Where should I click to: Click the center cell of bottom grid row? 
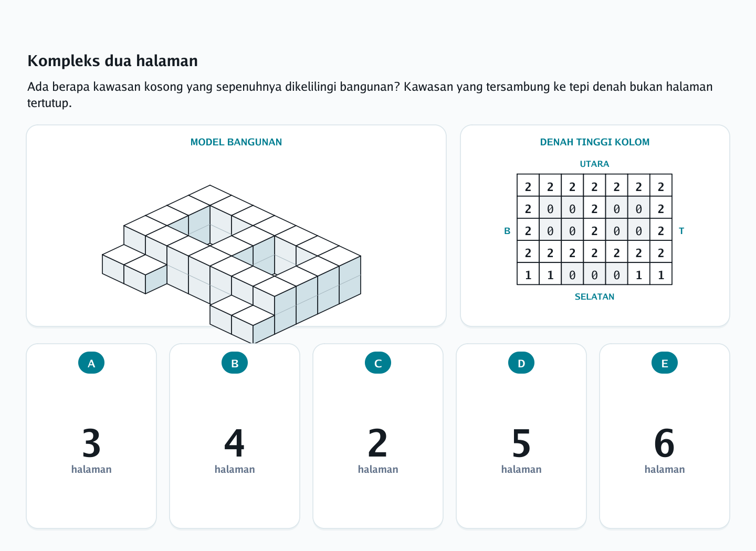pos(594,274)
